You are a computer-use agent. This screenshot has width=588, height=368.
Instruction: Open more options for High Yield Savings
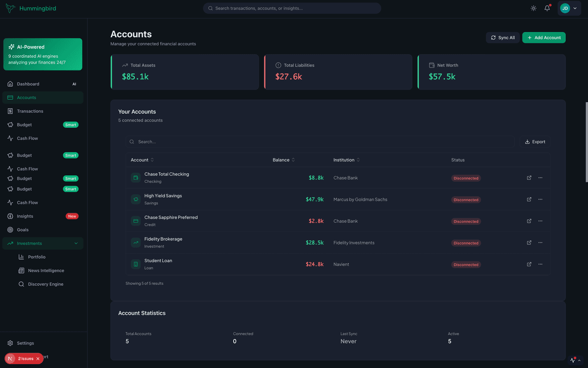[540, 199]
